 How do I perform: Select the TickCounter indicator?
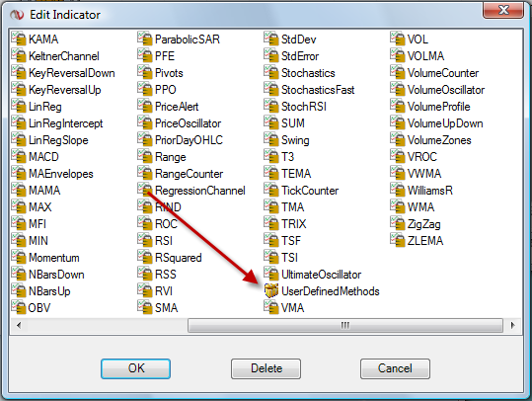tap(301, 191)
